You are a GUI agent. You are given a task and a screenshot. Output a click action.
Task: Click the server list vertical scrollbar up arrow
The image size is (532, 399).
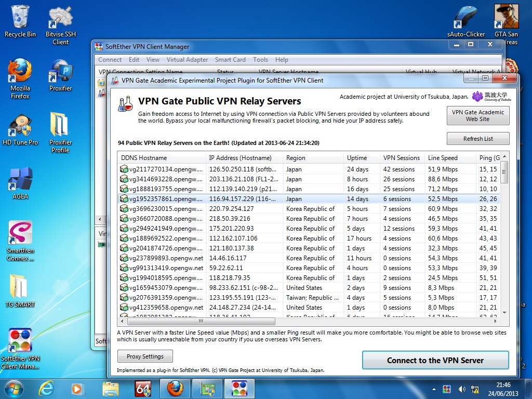point(504,156)
